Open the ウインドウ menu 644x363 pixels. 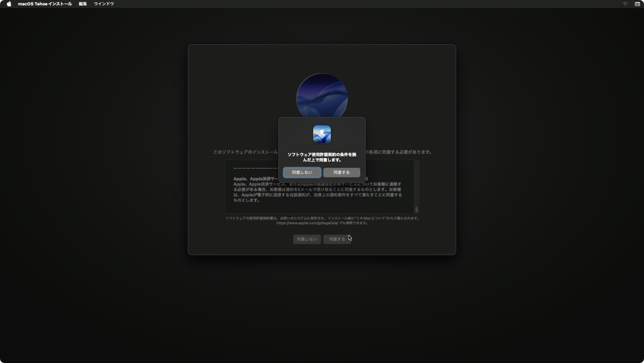pos(104,4)
